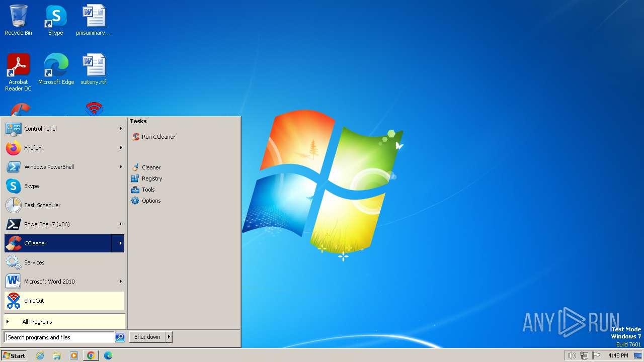Open the Shut down options arrow
Viewport: 644px width, 362px height.
click(169, 337)
